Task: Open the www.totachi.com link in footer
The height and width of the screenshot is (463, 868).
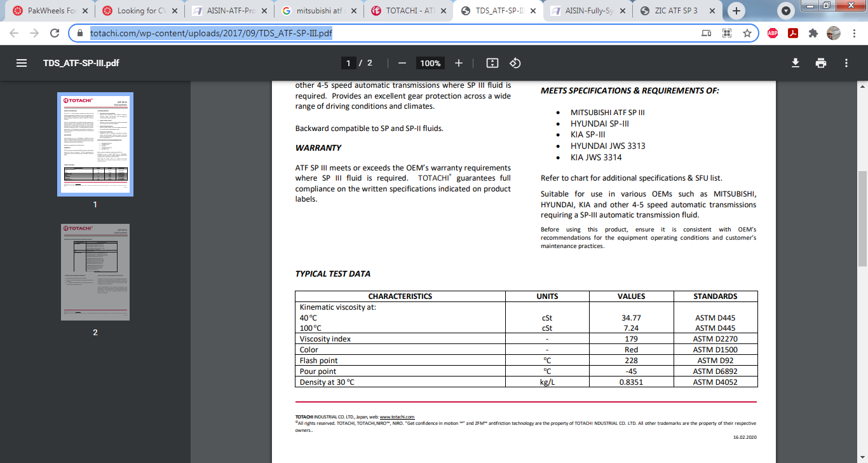Action: (x=397, y=417)
